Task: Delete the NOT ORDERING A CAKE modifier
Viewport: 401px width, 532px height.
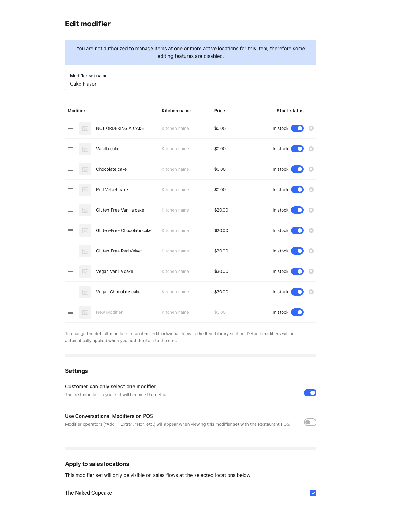Action: tap(311, 128)
